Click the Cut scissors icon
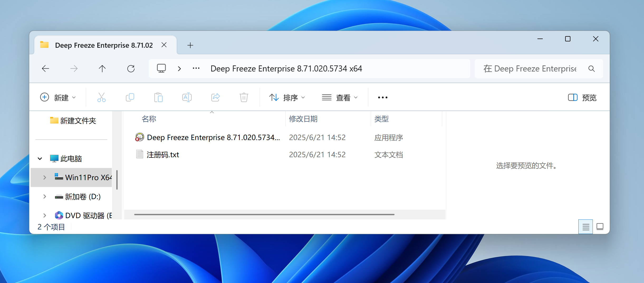This screenshot has height=283, width=644. pyautogui.click(x=101, y=97)
